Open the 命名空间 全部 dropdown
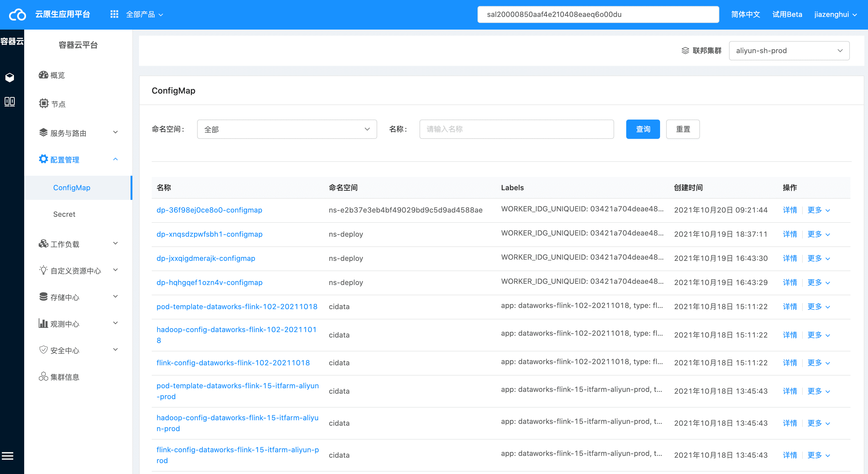The height and width of the screenshot is (474, 868). point(287,129)
